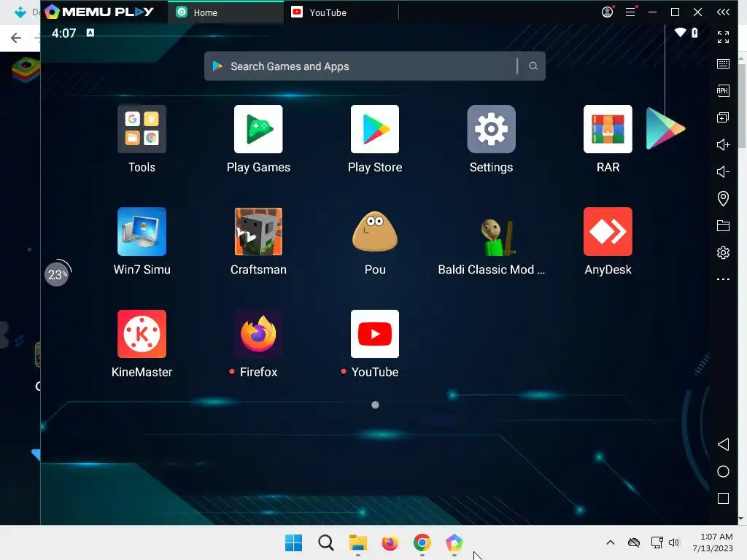
Task: Click the 23% floating indicator
Action: coord(57,274)
